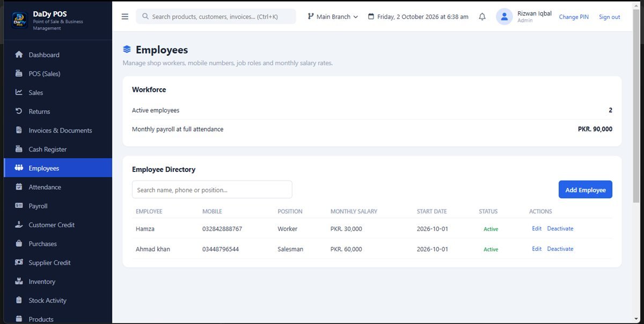
Task: Click the Monthly Salary column header
Action: 354,212
